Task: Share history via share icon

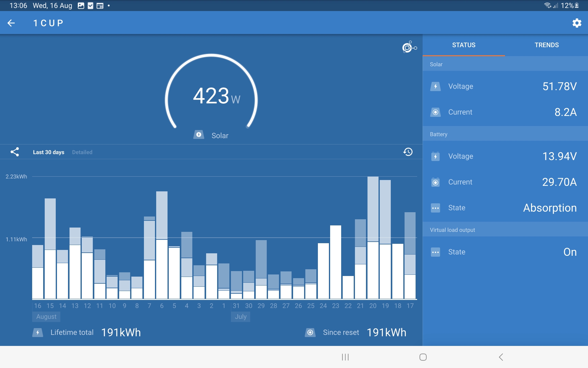Action: [15, 152]
